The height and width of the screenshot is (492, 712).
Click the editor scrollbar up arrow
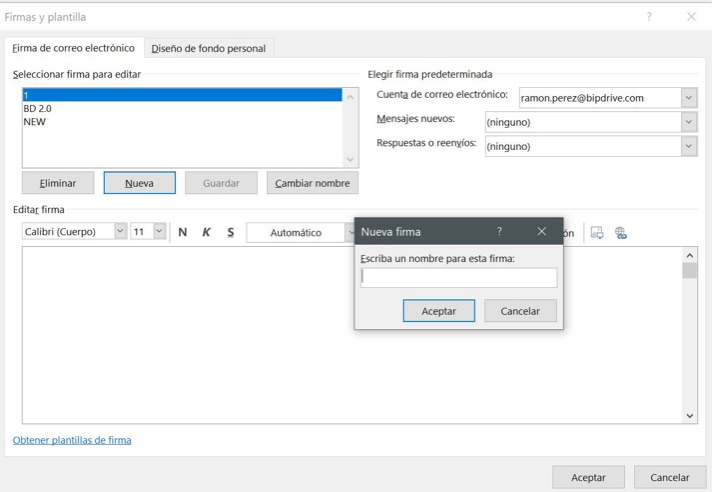click(x=690, y=256)
